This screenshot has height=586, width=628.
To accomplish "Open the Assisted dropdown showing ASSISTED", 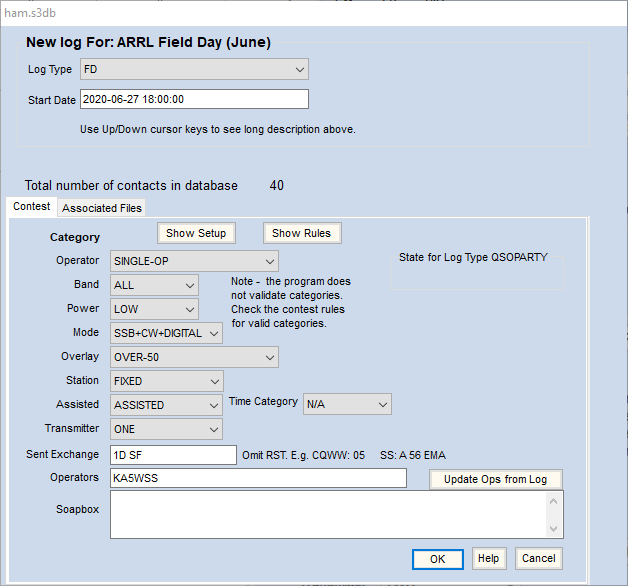I will pos(166,405).
